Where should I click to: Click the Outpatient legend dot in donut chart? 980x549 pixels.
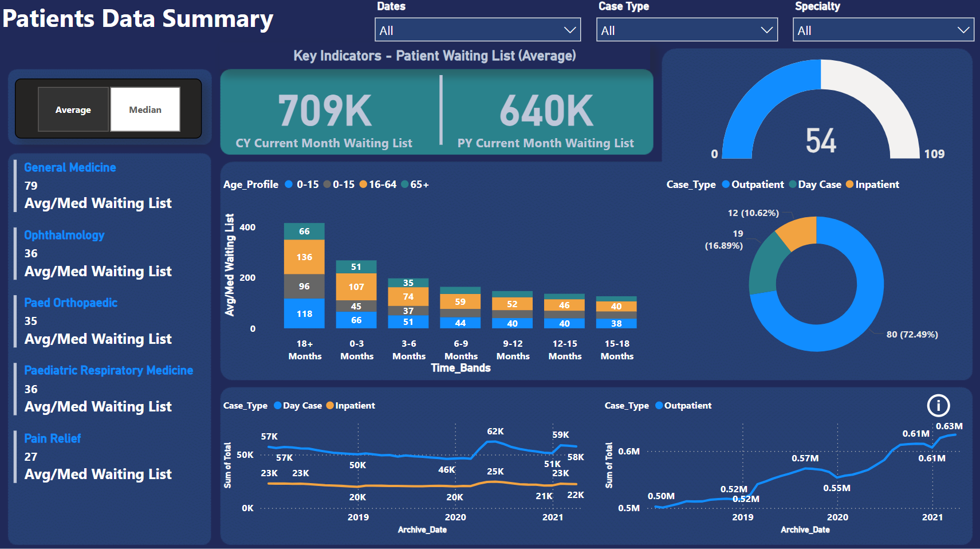pyautogui.click(x=726, y=184)
